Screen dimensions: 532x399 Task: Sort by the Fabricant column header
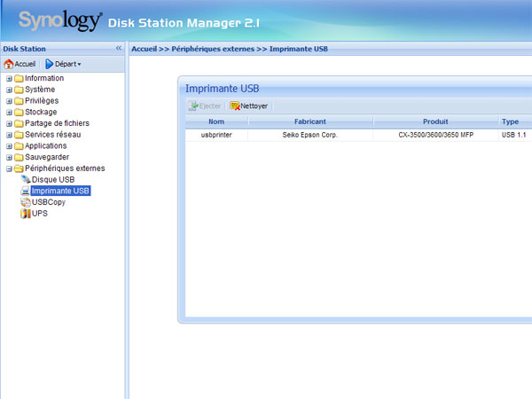(x=310, y=121)
